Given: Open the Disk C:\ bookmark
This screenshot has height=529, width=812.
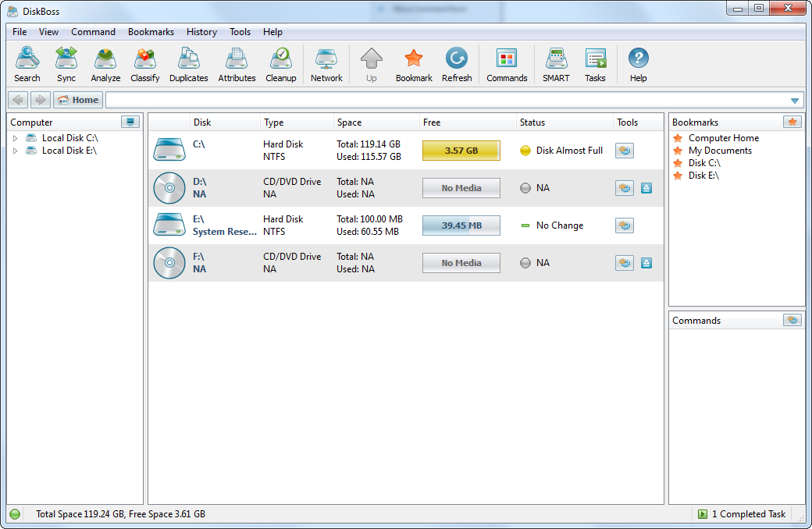Looking at the screenshot, I should point(704,163).
